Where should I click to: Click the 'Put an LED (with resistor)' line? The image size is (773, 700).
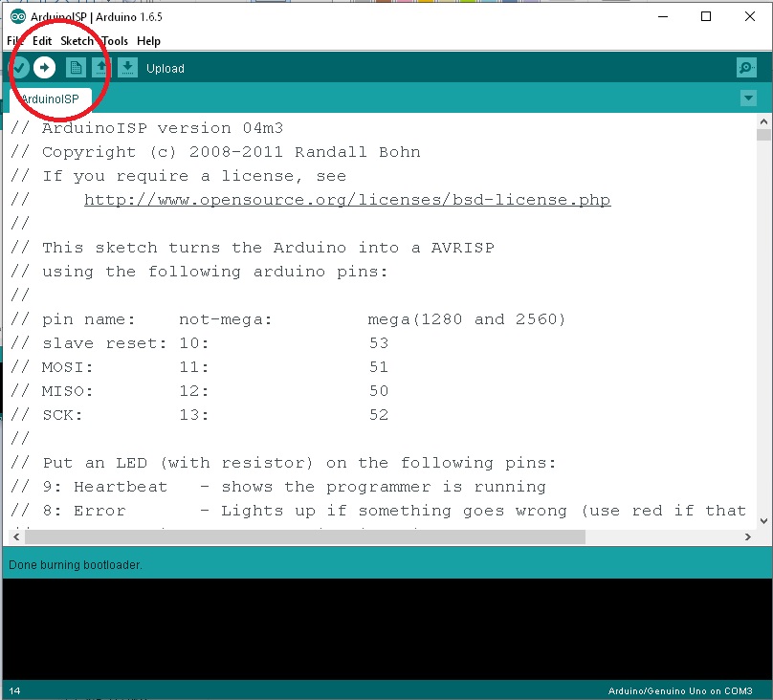tap(283, 463)
